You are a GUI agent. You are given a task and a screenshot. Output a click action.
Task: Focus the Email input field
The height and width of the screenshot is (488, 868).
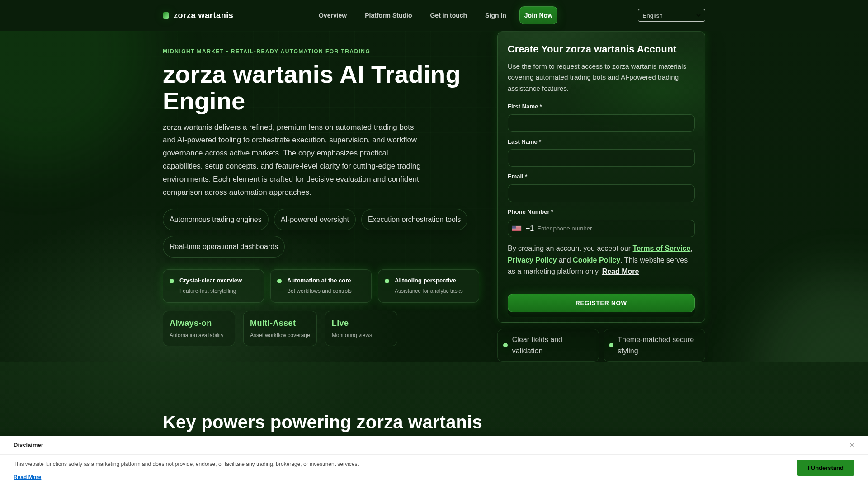pos(601,193)
